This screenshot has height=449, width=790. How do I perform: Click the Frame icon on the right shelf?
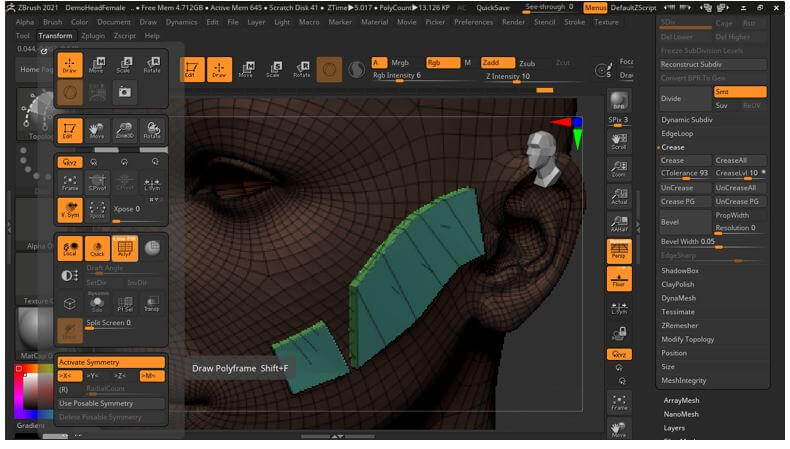(x=619, y=402)
